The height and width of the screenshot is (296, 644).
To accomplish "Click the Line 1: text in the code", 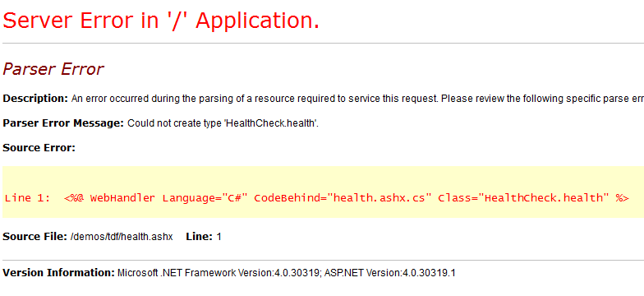I will [28, 198].
